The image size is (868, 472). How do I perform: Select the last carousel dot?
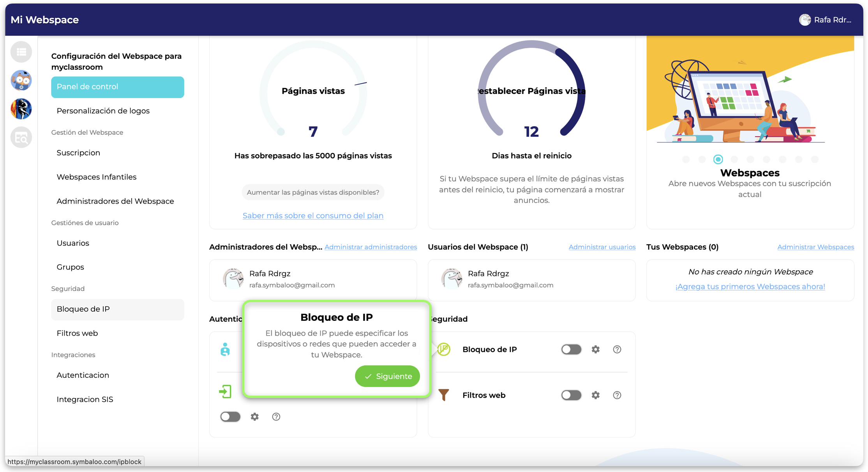[x=815, y=159]
